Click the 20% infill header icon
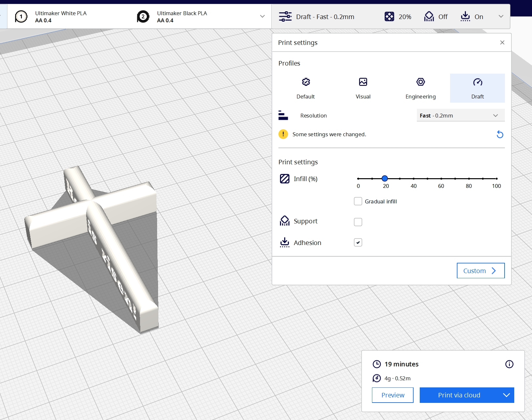The image size is (532, 420). 389,16
